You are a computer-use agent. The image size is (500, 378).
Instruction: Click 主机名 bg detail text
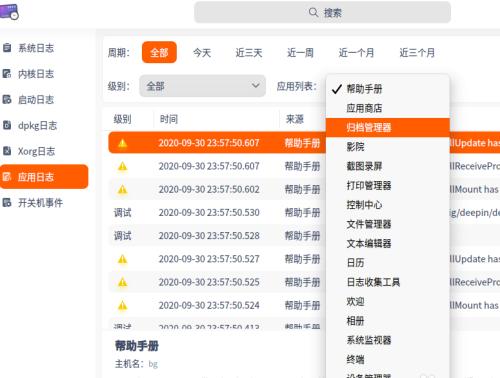(x=136, y=364)
